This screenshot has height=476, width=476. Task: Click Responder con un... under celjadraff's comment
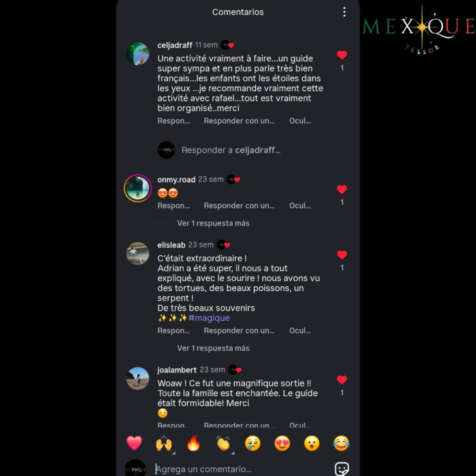239,121
